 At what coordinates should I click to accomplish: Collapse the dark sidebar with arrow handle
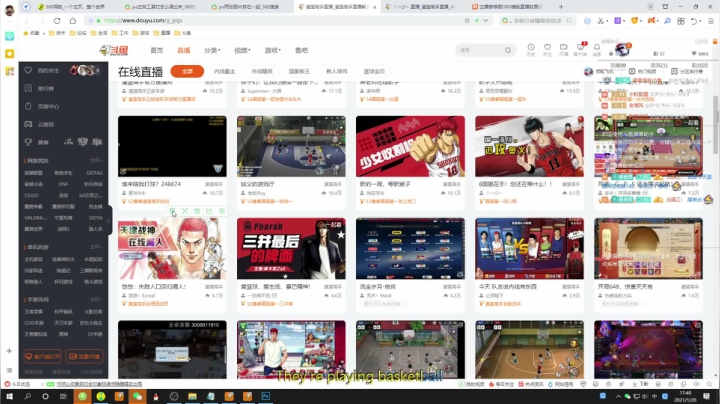109,220
